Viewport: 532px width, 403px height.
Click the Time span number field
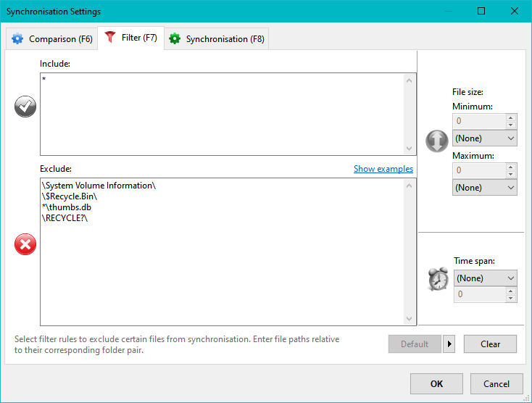pyautogui.click(x=480, y=294)
